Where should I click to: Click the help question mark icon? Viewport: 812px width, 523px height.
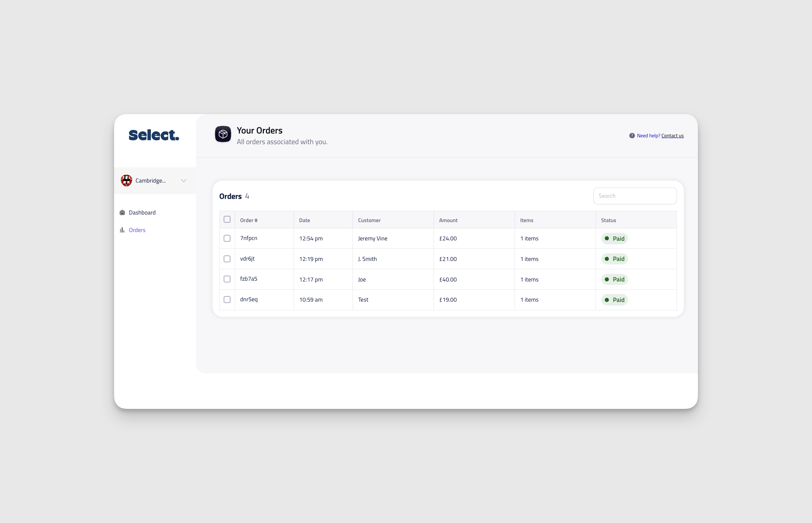632,136
